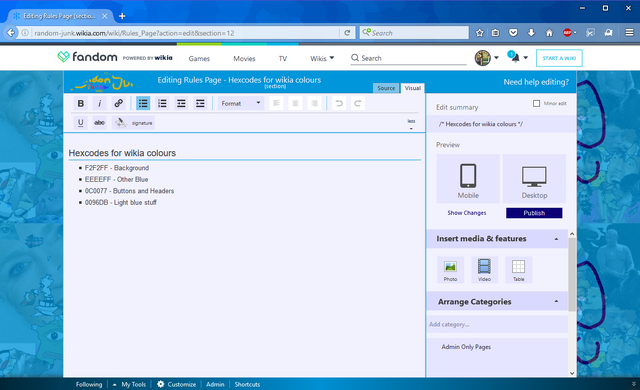Click Show Changes link
The height and width of the screenshot is (390, 640).
click(x=467, y=213)
